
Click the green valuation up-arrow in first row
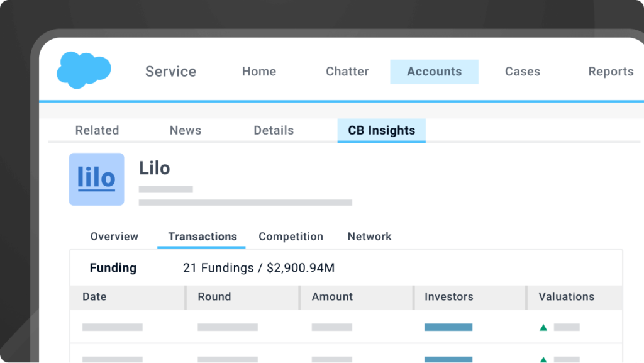click(543, 327)
